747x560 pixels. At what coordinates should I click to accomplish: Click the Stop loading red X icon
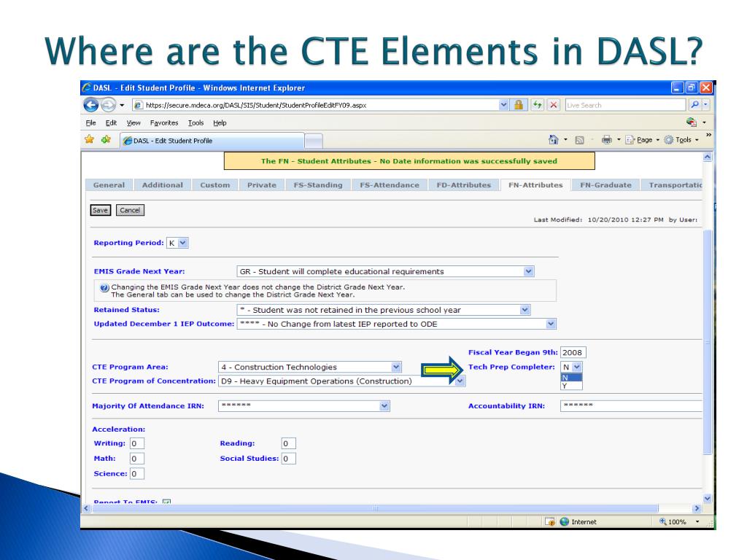click(x=554, y=105)
